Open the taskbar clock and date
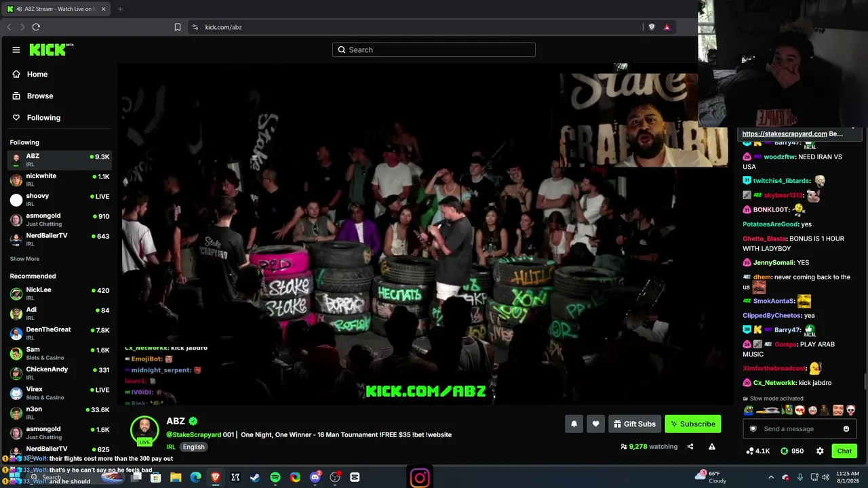The height and width of the screenshot is (488, 868). coord(848,477)
